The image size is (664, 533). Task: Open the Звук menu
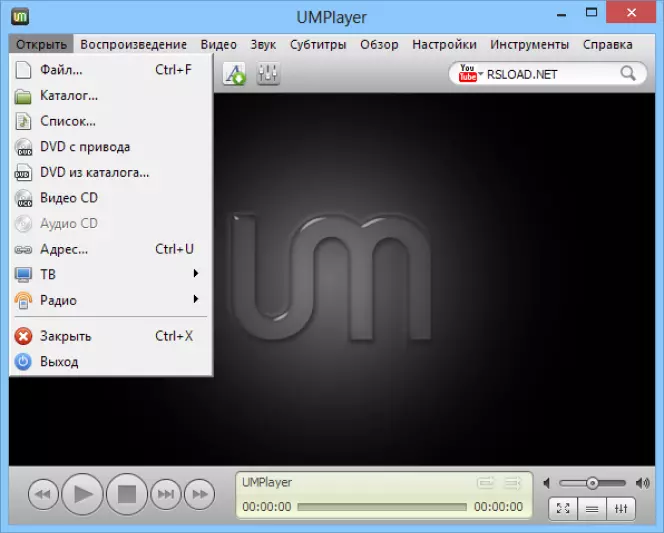[263, 44]
